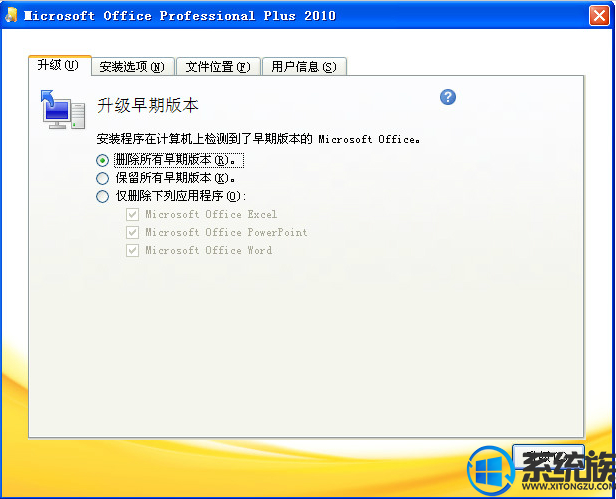616x499 pixels.
Task: Open the 用户信息 tab
Action: coord(304,66)
